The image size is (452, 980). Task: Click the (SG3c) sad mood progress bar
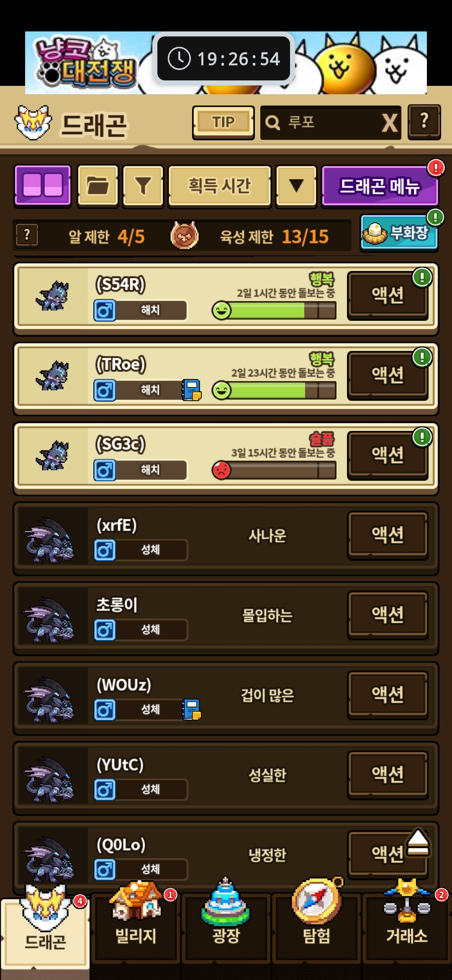[x=274, y=470]
